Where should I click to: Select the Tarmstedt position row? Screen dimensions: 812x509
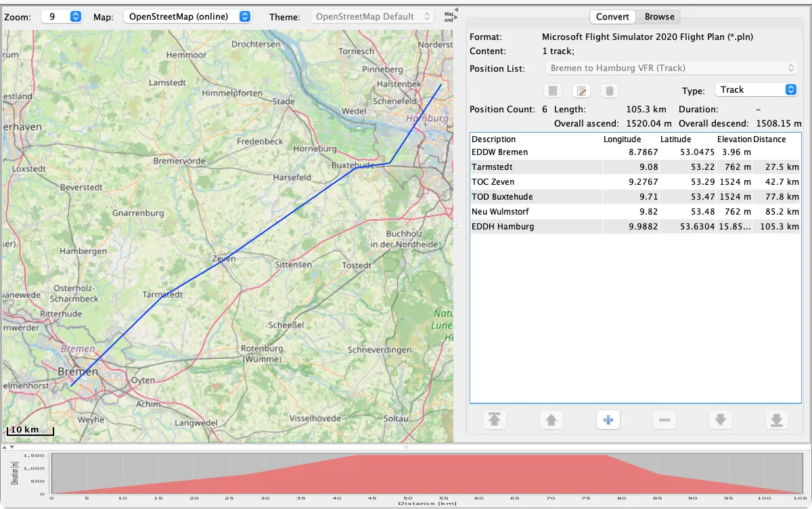pyautogui.click(x=635, y=167)
